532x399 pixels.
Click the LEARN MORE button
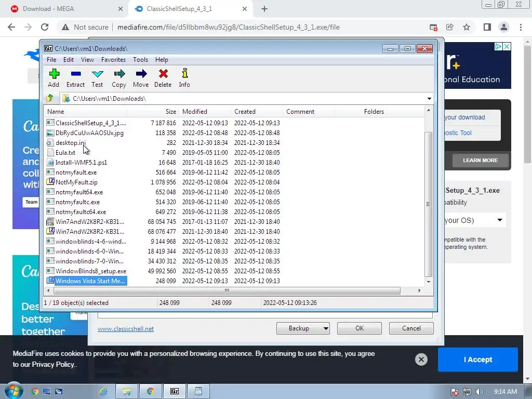(481, 160)
